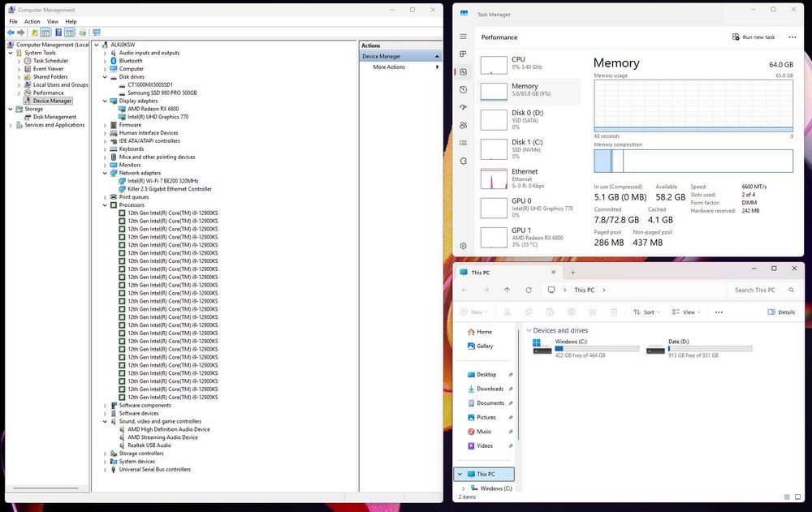
Task: Open the Help menu in Computer Management
Action: [x=71, y=21]
